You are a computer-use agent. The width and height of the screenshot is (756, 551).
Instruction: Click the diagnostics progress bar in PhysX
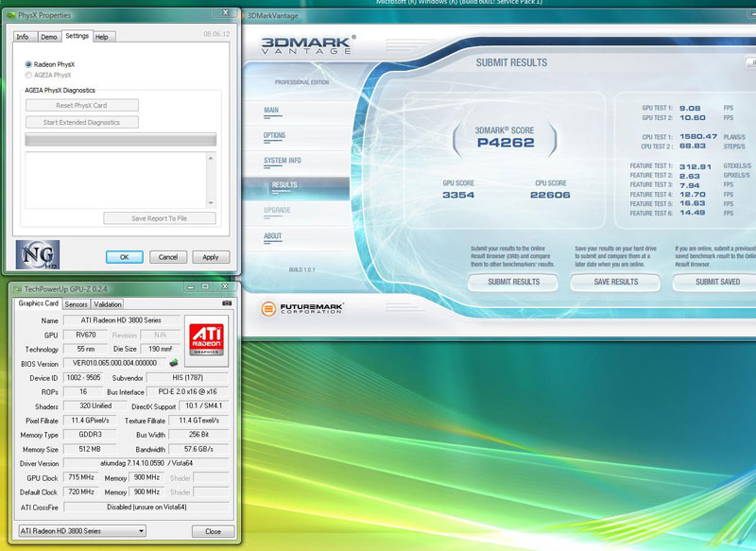tap(121, 139)
